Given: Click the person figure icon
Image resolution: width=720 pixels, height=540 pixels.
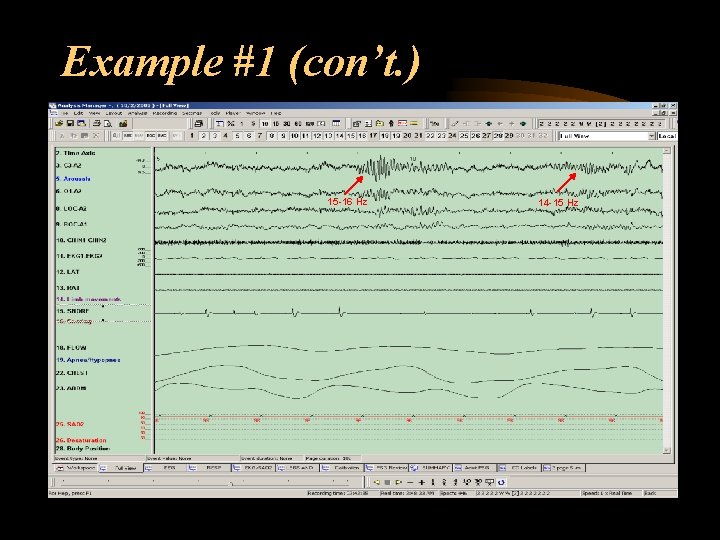Looking at the screenshot, I should (x=391, y=124).
